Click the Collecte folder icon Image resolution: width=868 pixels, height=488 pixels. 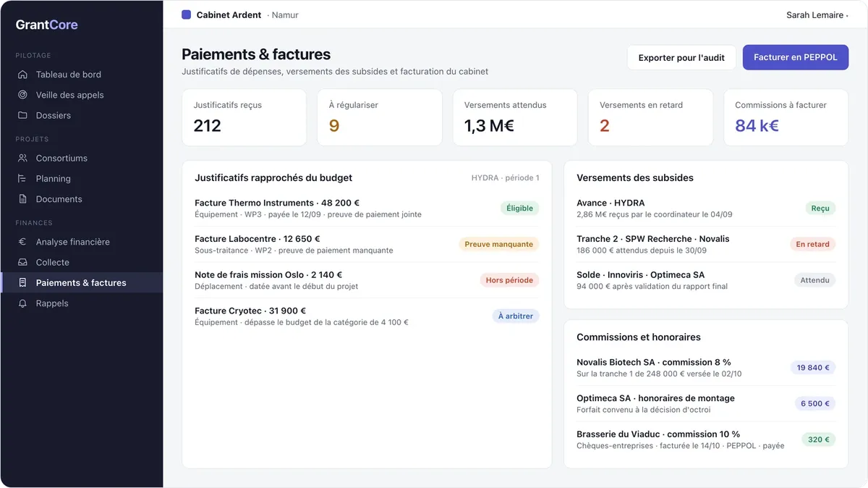[22, 262]
